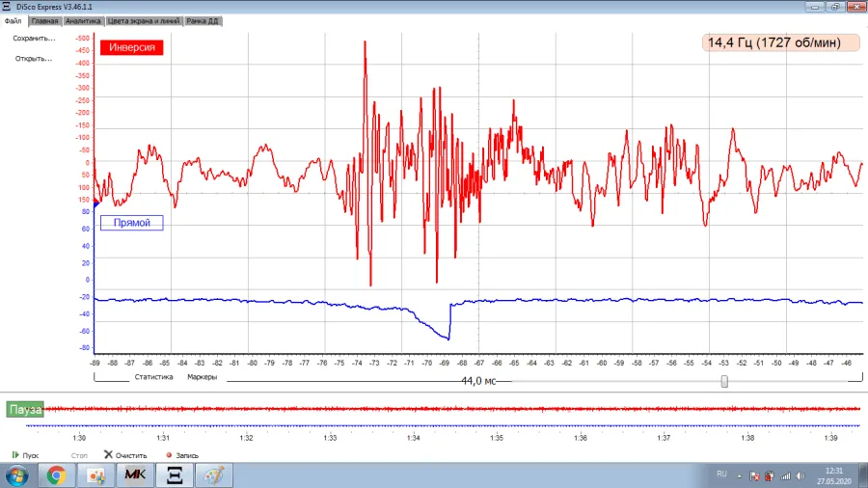868x488 pixels.
Task: Switch to the Аналитика tab
Action: (x=83, y=21)
